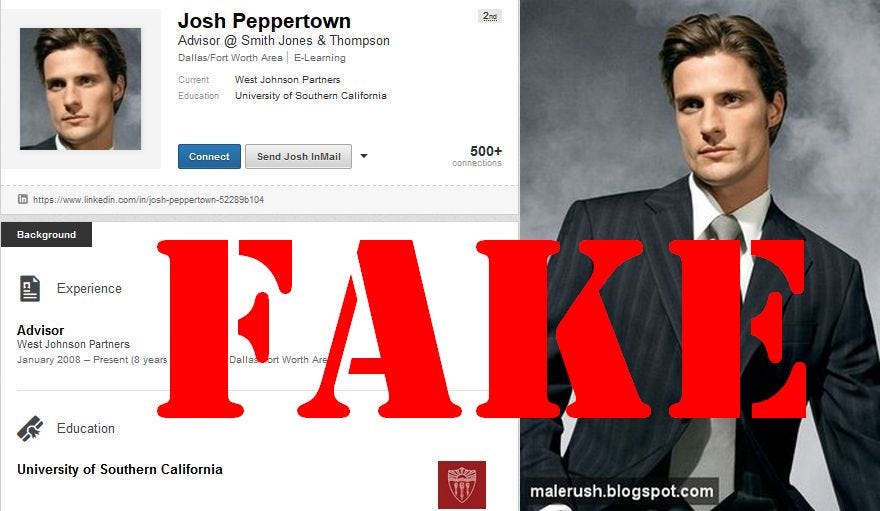
Task: Select the Background tab
Action: pyautogui.click(x=46, y=234)
